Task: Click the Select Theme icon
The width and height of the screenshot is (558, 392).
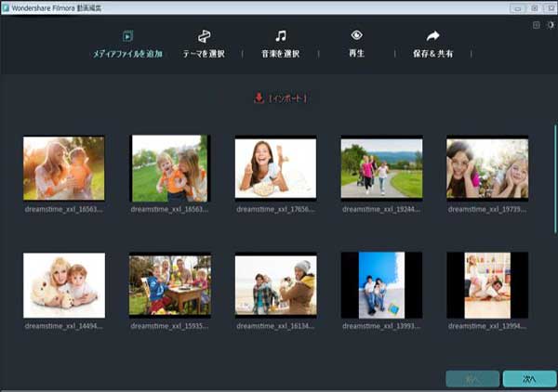Action: [x=204, y=36]
